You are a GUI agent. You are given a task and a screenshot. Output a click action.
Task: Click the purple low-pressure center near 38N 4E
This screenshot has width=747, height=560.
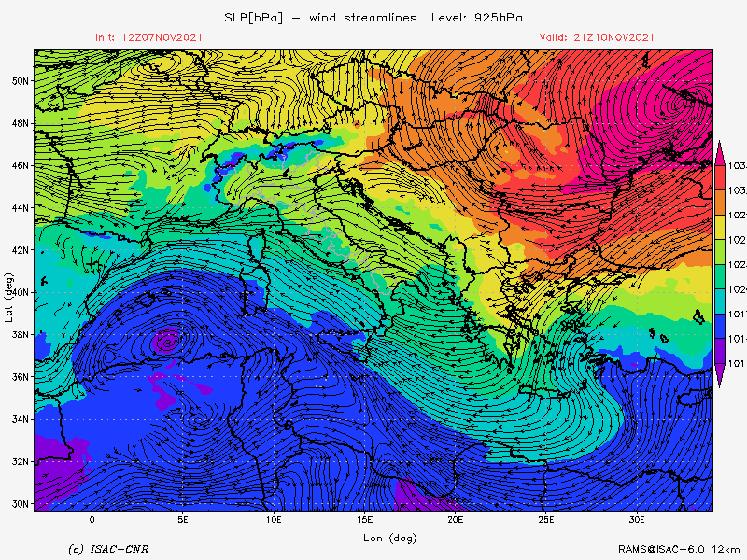click(167, 341)
